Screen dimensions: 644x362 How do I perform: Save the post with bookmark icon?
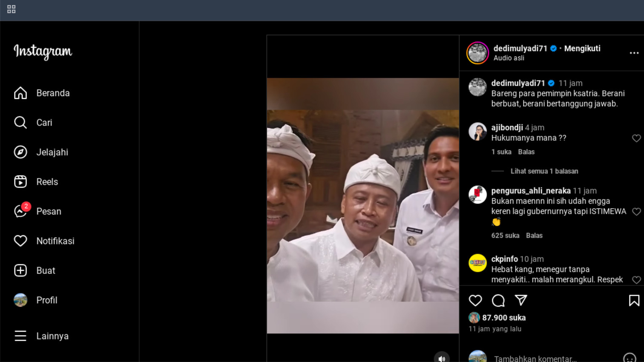coord(634,301)
